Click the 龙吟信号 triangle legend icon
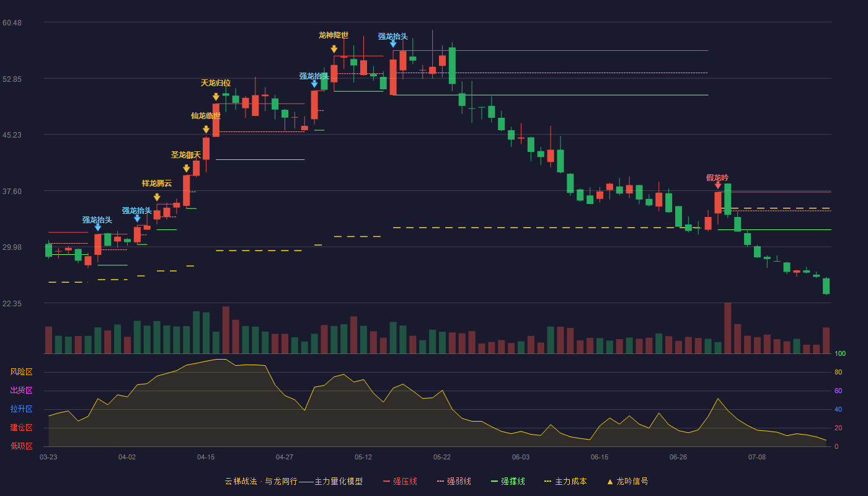The width and height of the screenshot is (868, 496). [x=610, y=481]
